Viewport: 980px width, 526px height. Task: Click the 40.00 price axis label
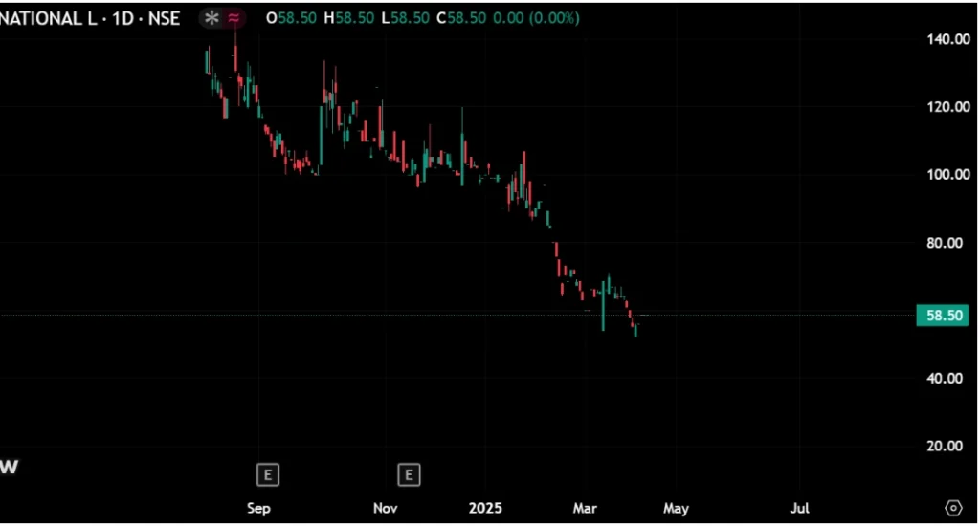(945, 379)
